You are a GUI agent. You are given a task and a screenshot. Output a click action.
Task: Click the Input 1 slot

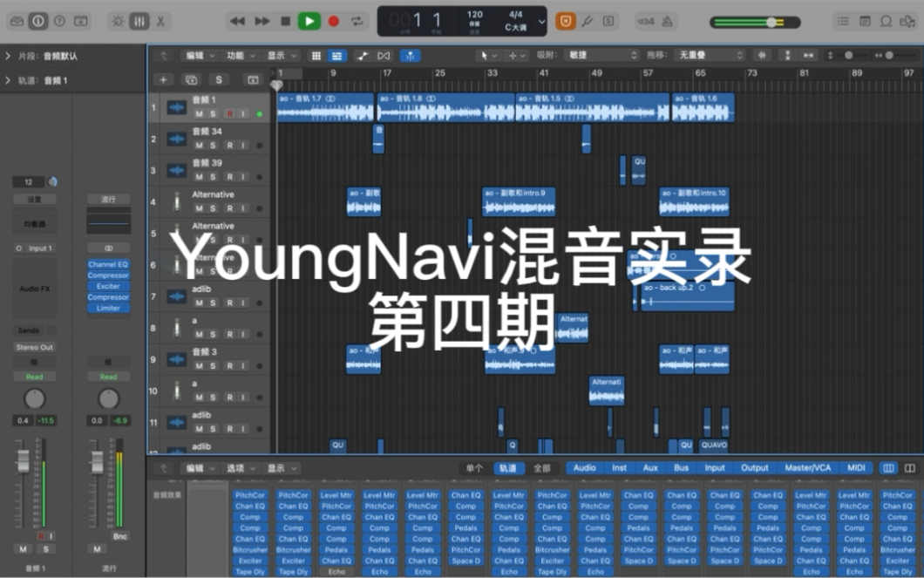pyautogui.click(x=41, y=248)
